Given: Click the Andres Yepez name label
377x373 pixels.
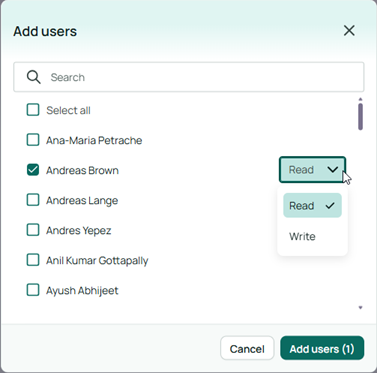Looking at the screenshot, I should 79,231.
